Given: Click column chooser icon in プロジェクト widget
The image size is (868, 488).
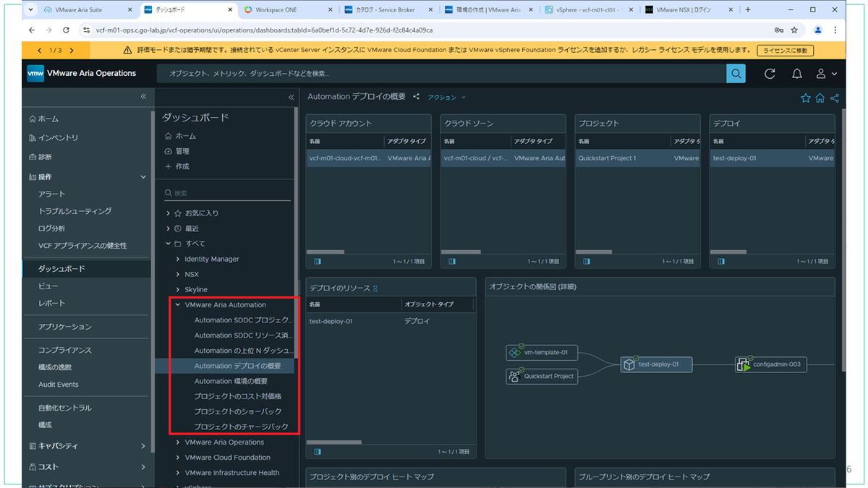Looking at the screenshot, I should coord(587,261).
